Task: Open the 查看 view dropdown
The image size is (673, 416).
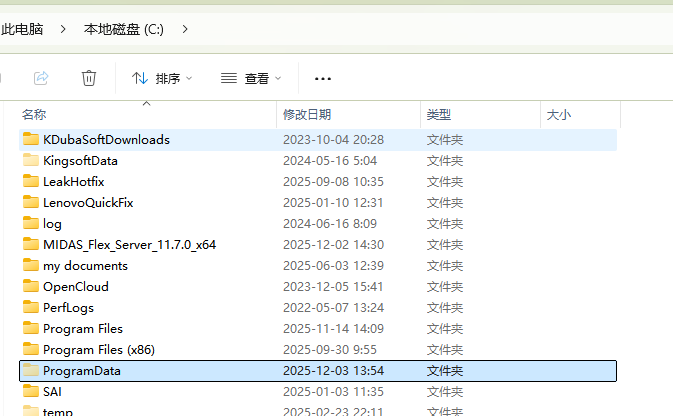Action: [x=251, y=78]
